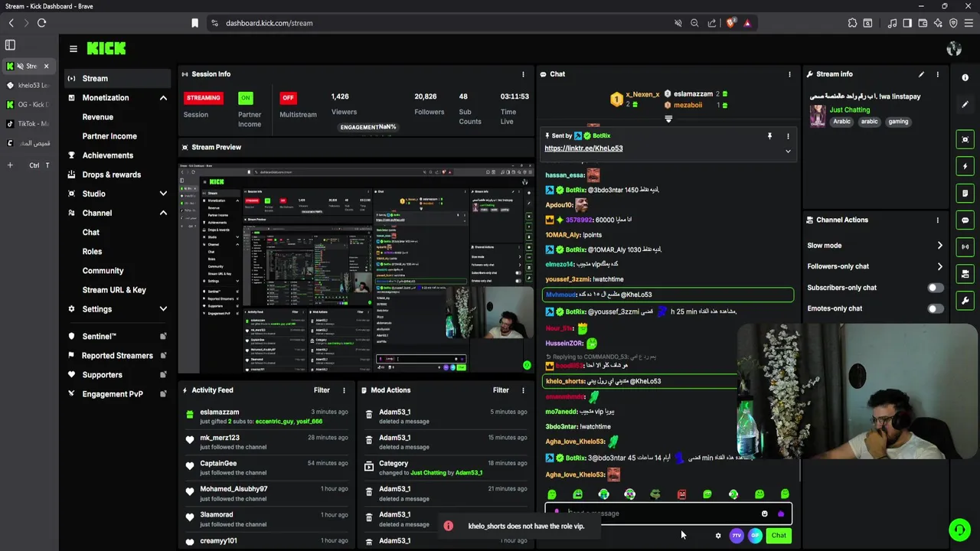980x551 pixels.
Task: Open the profile avatar menu
Action: (954, 49)
